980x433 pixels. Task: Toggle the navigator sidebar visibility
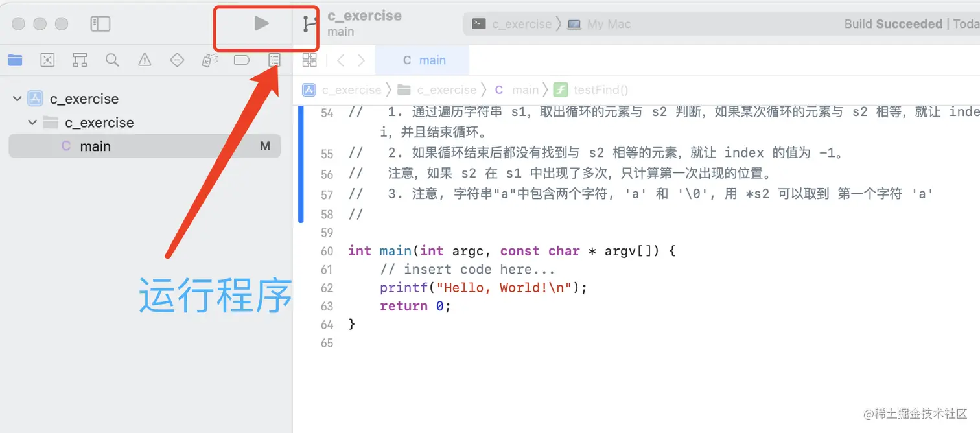point(100,23)
